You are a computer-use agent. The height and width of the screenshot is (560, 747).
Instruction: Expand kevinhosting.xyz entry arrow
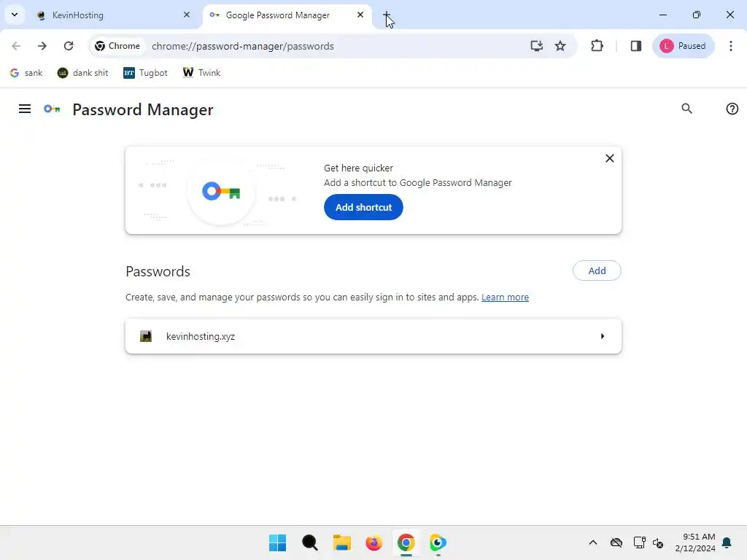tap(603, 336)
